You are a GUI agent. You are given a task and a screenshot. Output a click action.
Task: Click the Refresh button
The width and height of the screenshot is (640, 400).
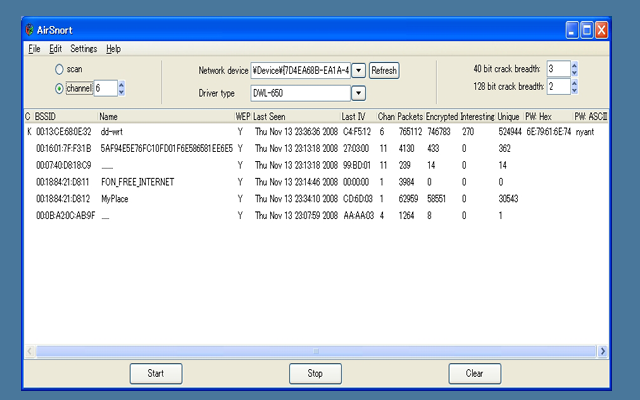pos(384,70)
